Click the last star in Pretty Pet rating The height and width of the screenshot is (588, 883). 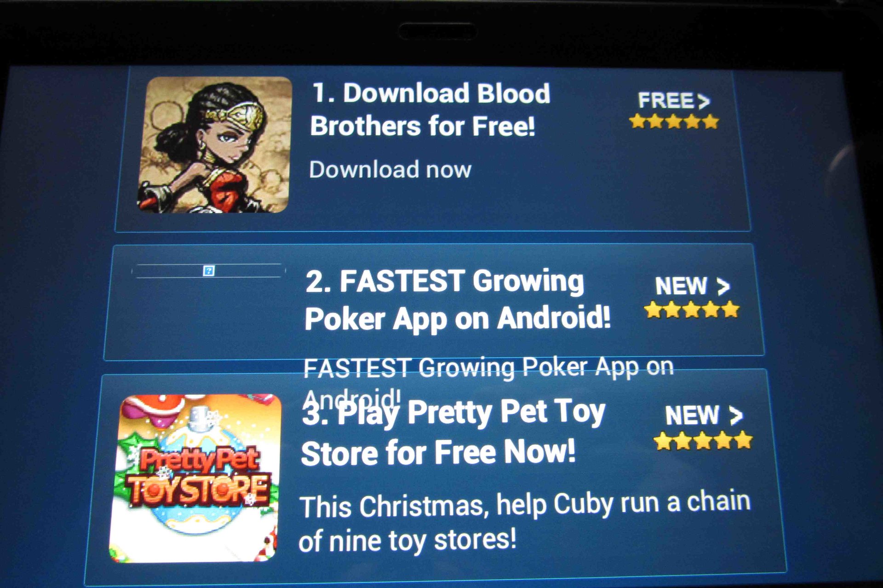point(744,440)
